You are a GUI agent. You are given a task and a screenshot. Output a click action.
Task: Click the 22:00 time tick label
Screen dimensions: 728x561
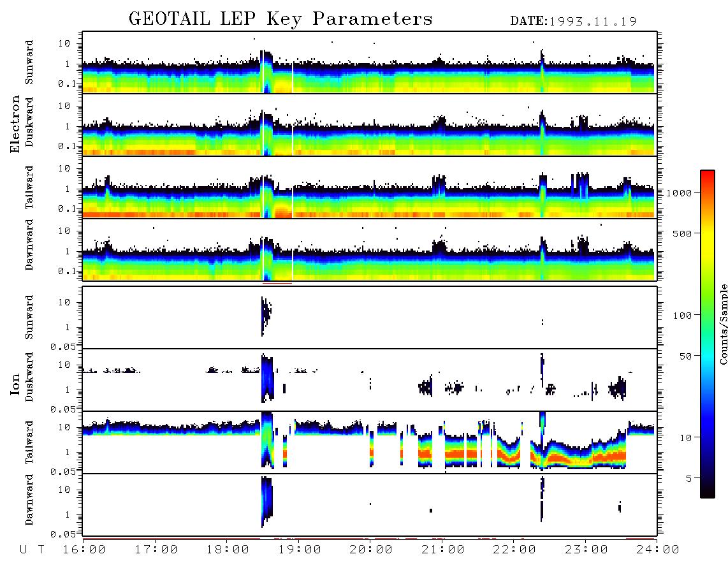click(514, 550)
